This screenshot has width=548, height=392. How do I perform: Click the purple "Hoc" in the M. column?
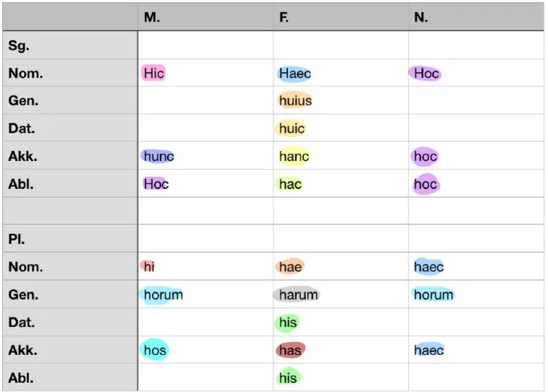156,184
